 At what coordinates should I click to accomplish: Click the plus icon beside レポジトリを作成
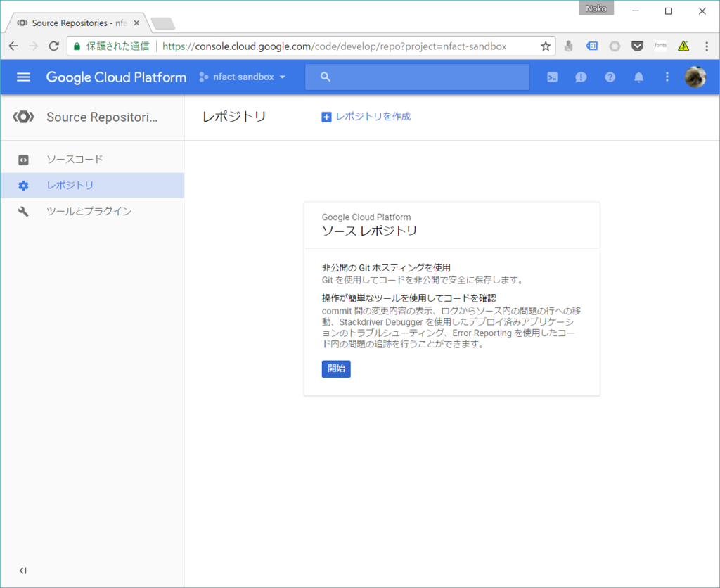(326, 117)
